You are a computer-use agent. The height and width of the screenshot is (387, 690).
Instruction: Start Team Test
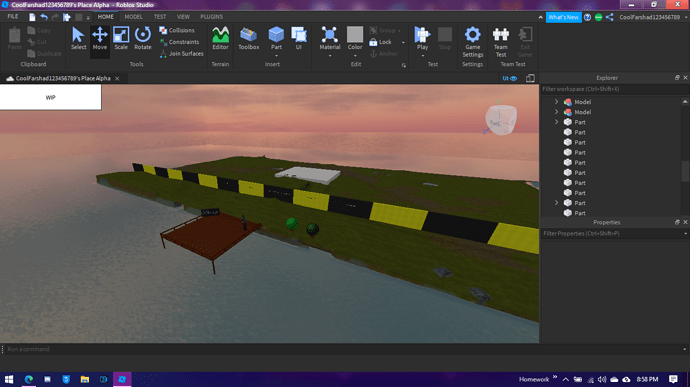501,42
